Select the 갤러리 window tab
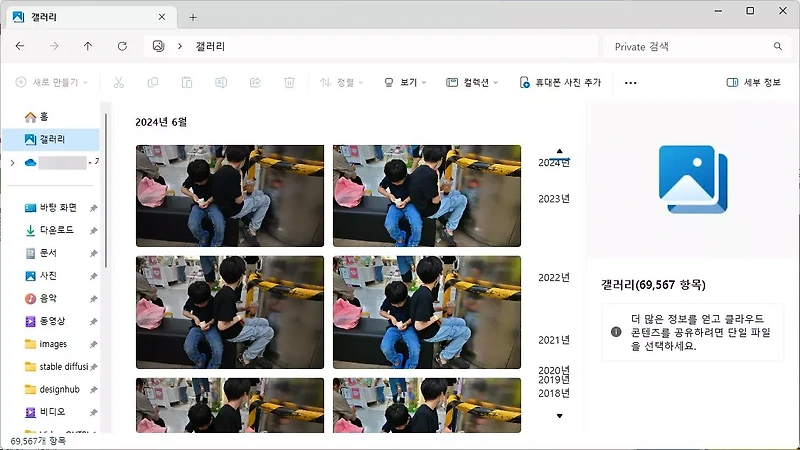 point(92,17)
